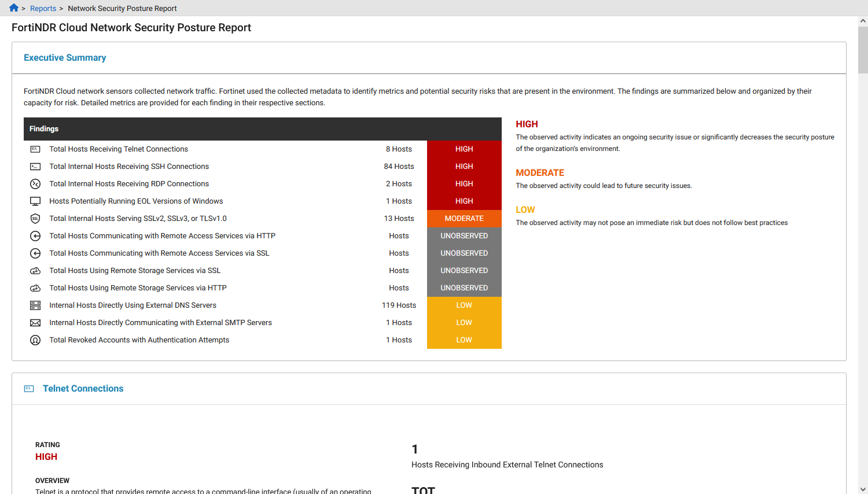Viewport: 868px width, 494px height.
Task: Click the RDP connections circle icon
Action: (35, 183)
